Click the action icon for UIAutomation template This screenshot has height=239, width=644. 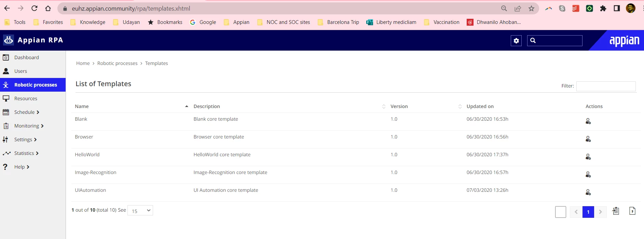[x=588, y=192]
